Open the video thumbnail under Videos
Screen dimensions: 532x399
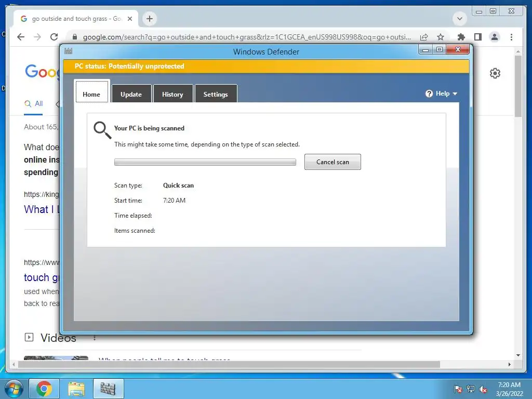[x=56, y=358]
